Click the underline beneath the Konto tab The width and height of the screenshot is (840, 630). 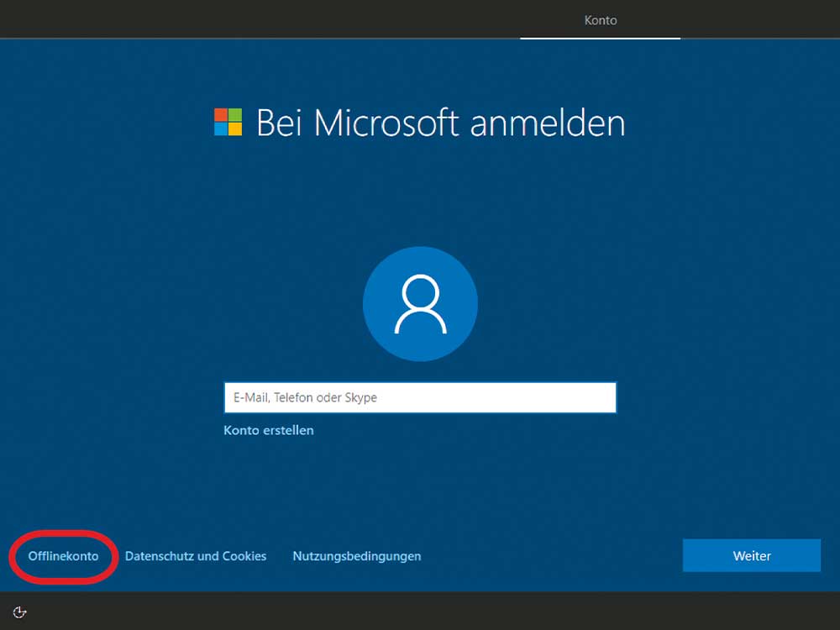click(x=600, y=38)
